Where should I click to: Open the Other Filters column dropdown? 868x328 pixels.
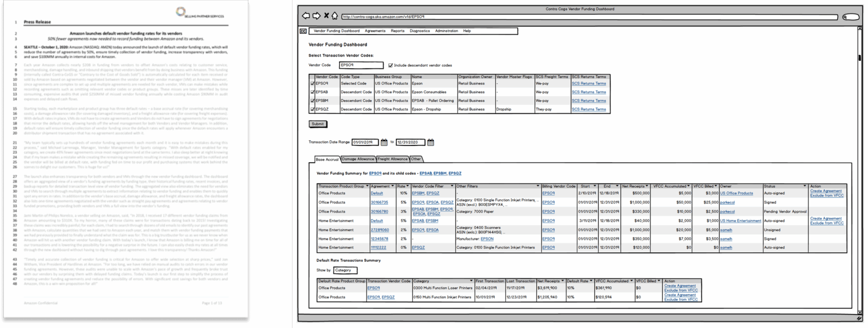537,186
